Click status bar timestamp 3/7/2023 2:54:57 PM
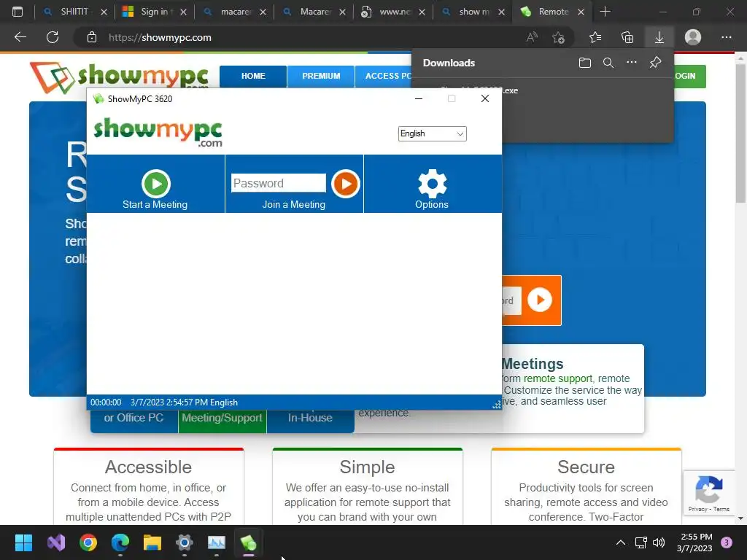The height and width of the screenshot is (560, 747). click(169, 402)
